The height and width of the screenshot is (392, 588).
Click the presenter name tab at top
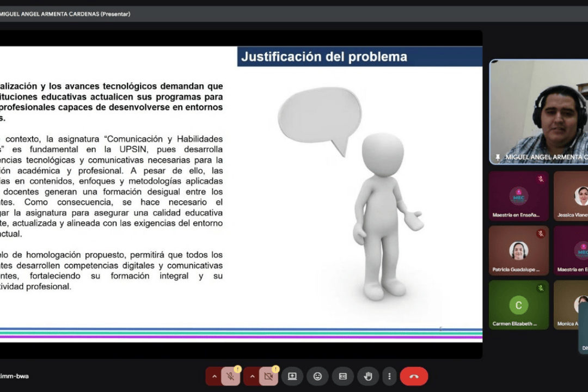[x=65, y=14]
